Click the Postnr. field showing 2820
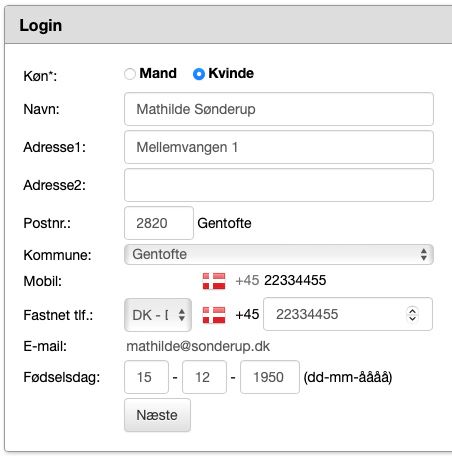The image size is (452, 456). [x=159, y=223]
